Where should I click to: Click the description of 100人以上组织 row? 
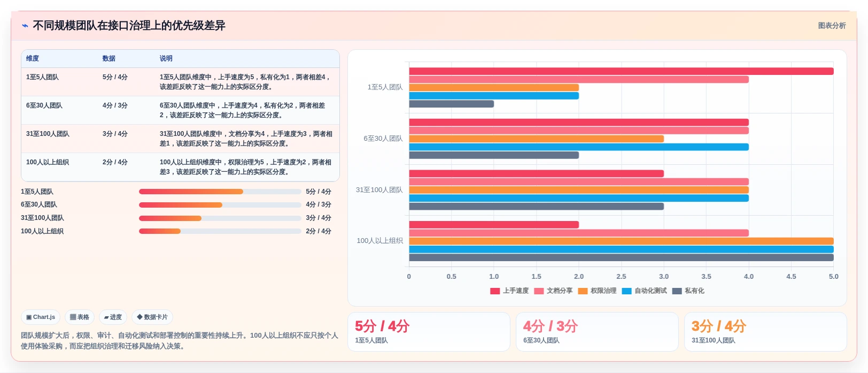(245, 167)
